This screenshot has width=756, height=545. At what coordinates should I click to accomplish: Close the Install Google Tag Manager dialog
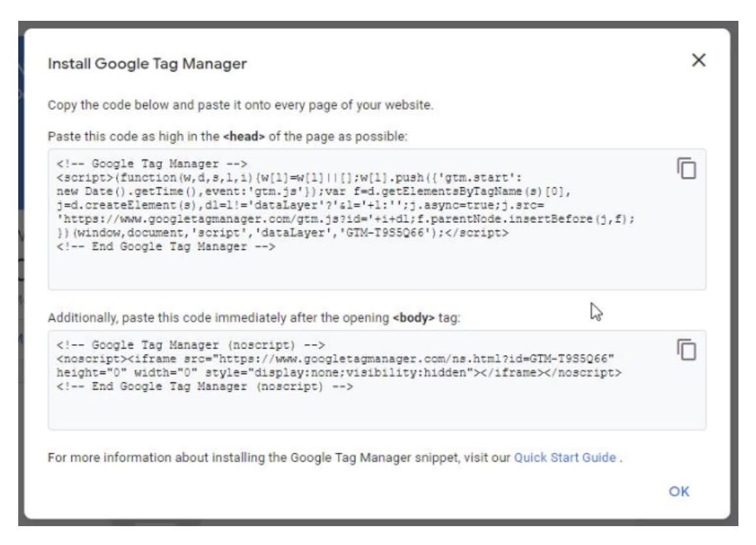click(x=699, y=60)
